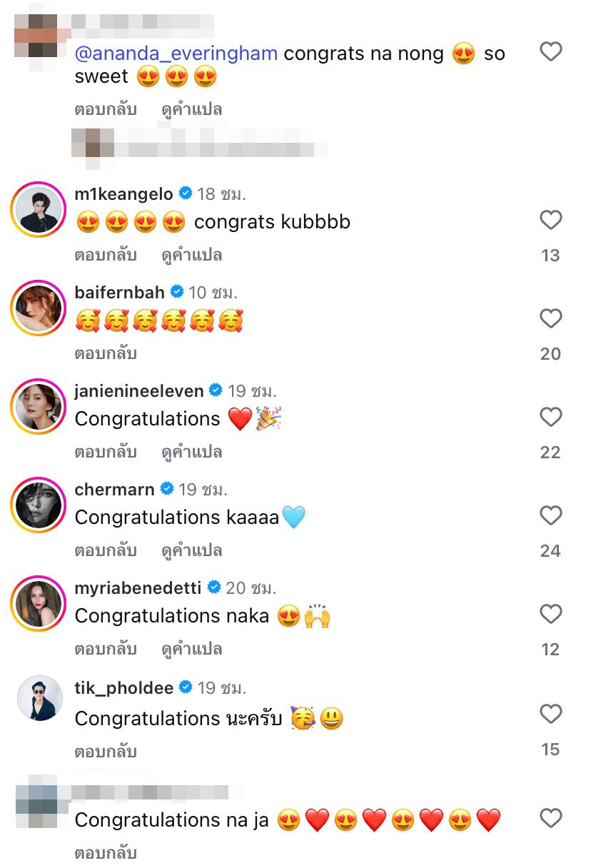The width and height of the screenshot is (591, 868).
Task: Reply to baifernbah's emoji comment
Action: (x=105, y=353)
